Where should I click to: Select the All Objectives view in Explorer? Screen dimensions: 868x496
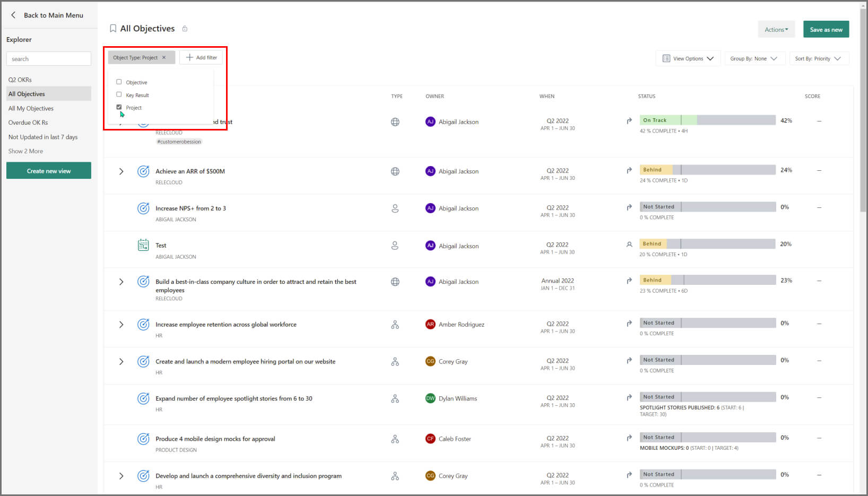pyautogui.click(x=49, y=94)
